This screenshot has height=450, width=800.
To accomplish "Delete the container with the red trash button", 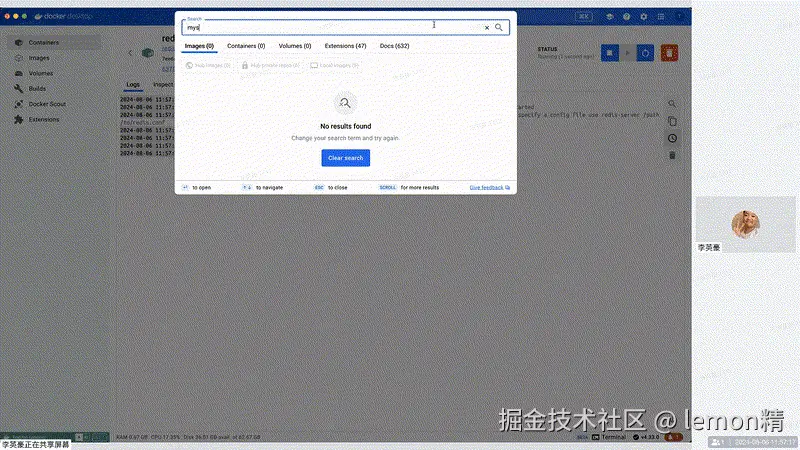I will 669,53.
